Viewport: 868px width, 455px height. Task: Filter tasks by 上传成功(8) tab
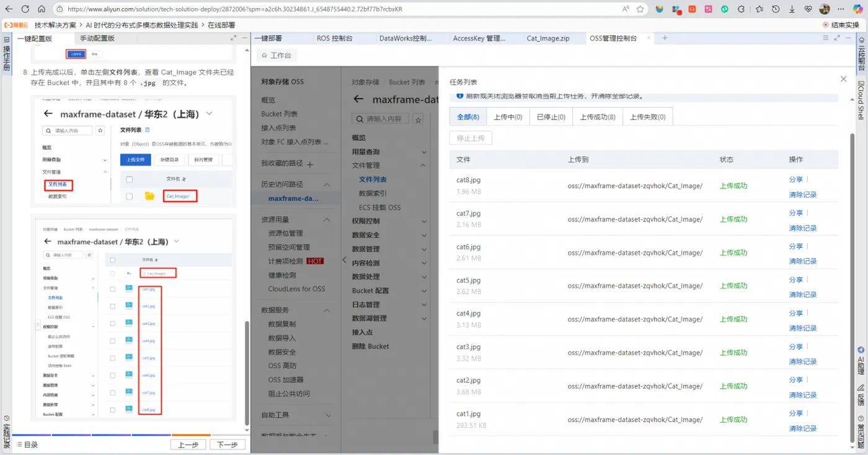(598, 117)
